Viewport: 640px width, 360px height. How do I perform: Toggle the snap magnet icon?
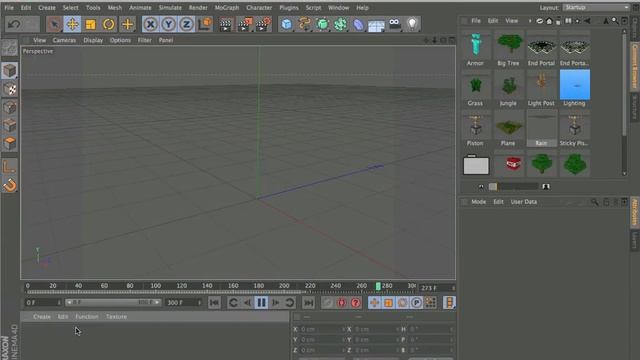click(9, 185)
